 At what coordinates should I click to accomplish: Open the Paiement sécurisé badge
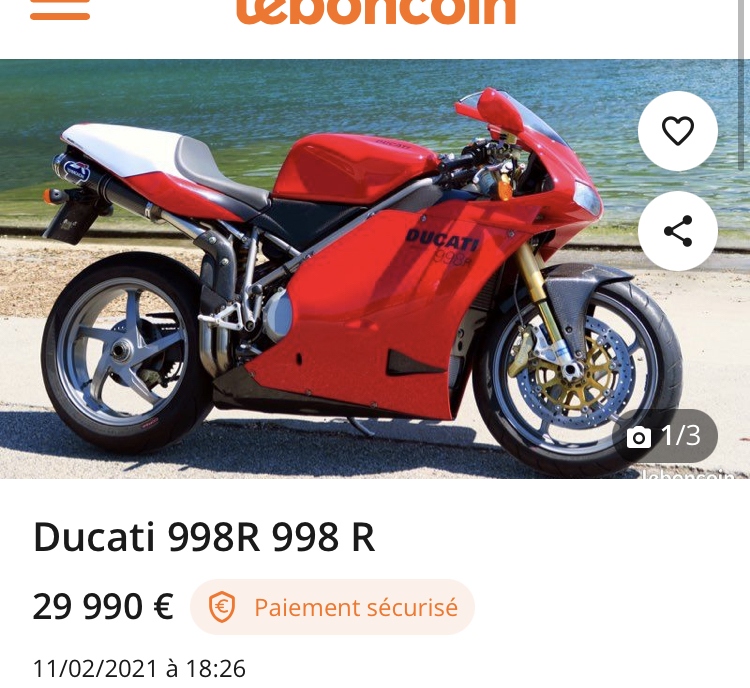[332, 607]
